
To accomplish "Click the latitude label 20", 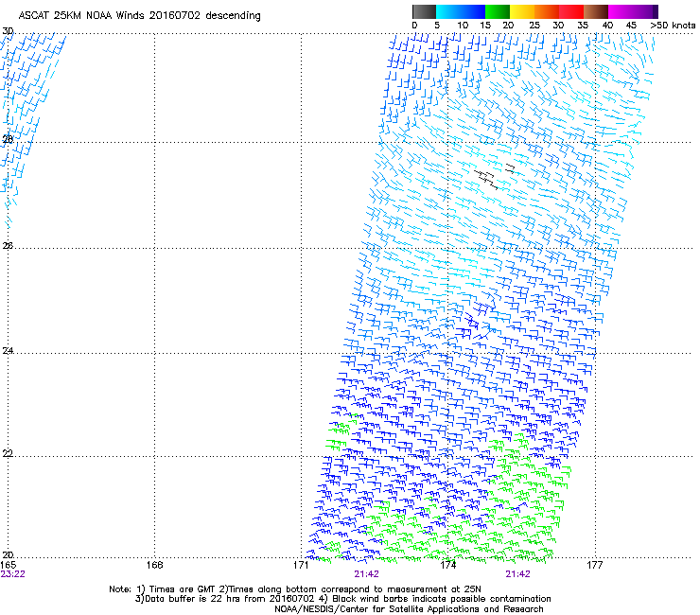I will [8, 554].
